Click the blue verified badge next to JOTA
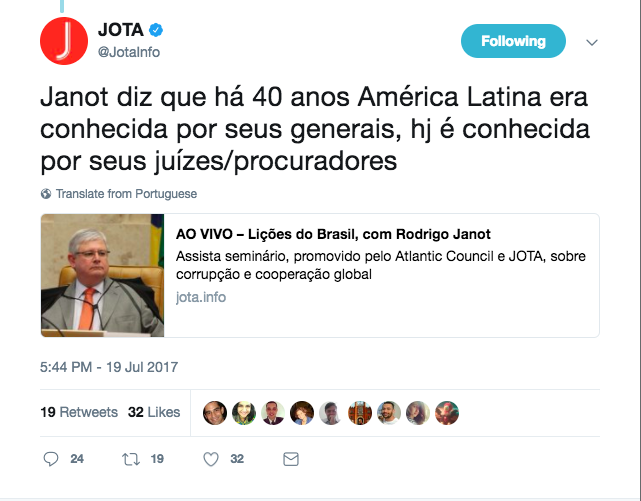The height and width of the screenshot is (501, 641). (156, 30)
